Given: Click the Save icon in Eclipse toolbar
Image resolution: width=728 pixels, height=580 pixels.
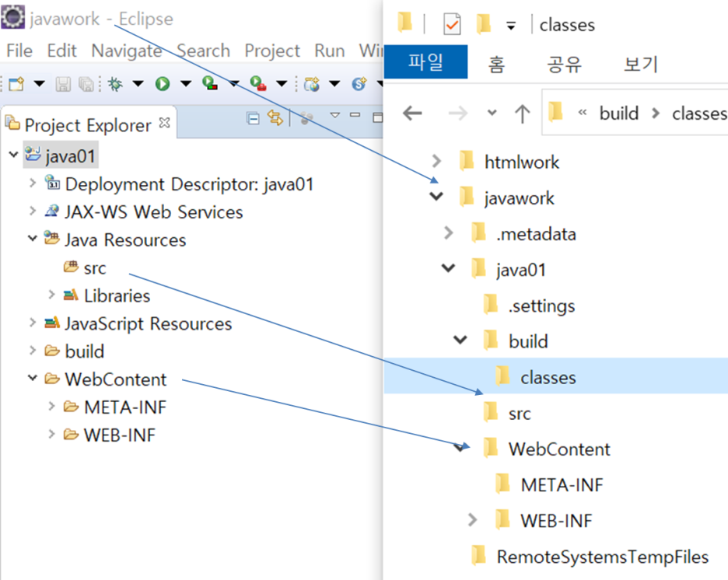Looking at the screenshot, I should click(x=63, y=84).
